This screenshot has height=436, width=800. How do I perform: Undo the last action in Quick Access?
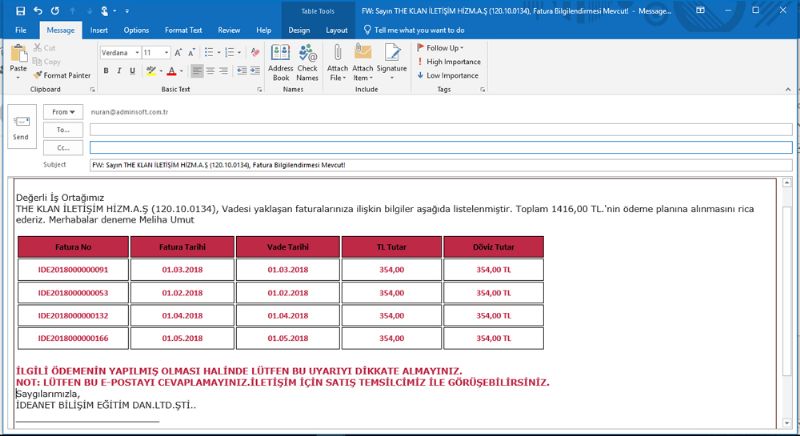38,11
